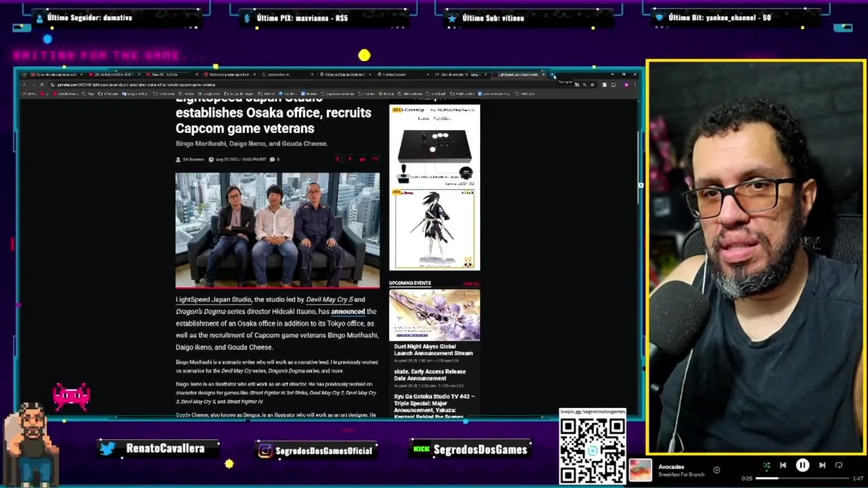Viewport: 868px width, 488px height.
Task: Add Avocados song to library with plus icon
Action: point(716,470)
